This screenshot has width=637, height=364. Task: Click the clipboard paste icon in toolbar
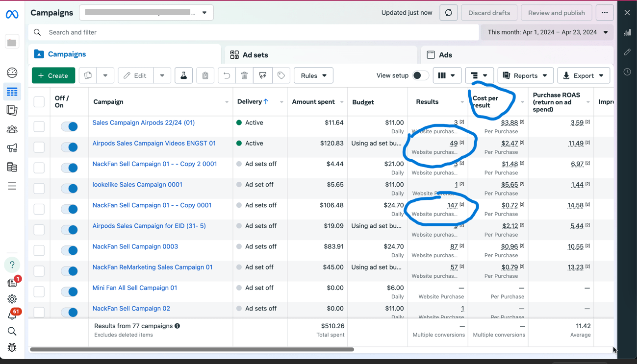[x=205, y=75]
